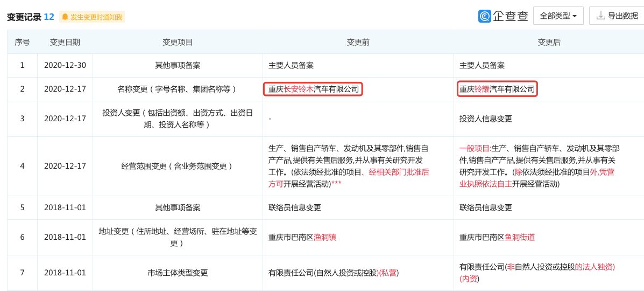Click the 变更后 column header
This screenshot has height=291, width=644.
coord(549,42)
